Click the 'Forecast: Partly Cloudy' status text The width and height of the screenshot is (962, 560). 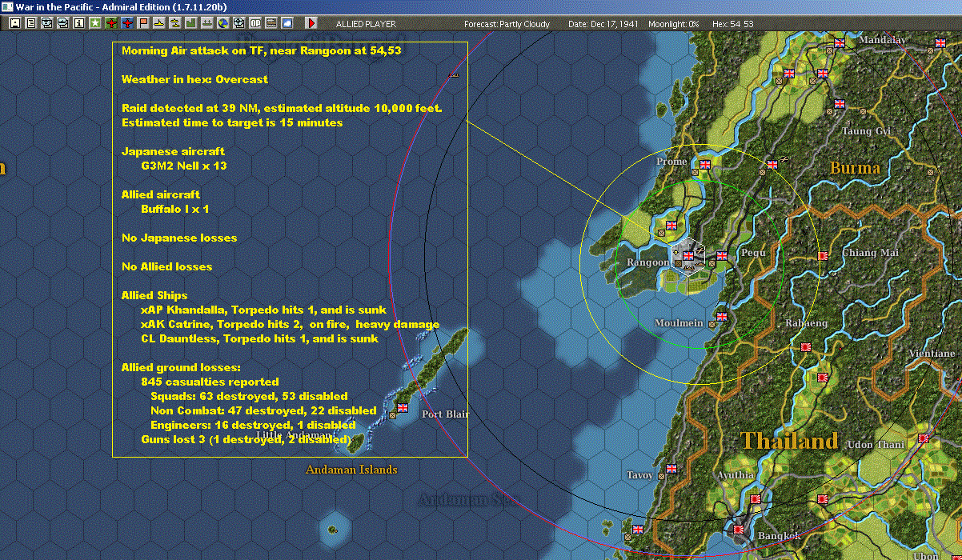507,24
